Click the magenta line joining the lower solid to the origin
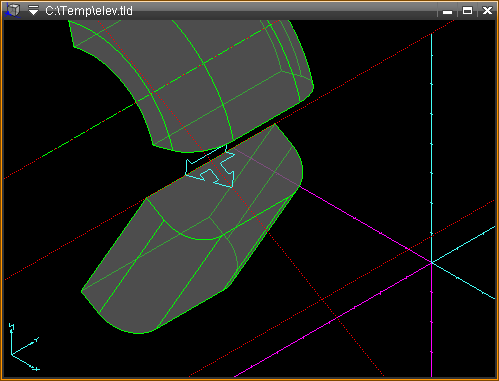The image size is (499, 381). pos(365,224)
